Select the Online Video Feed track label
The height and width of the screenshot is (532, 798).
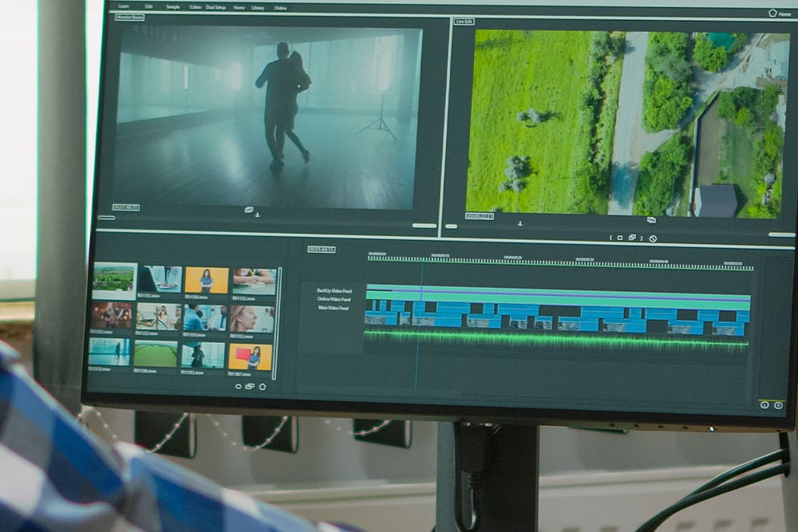pos(334,300)
